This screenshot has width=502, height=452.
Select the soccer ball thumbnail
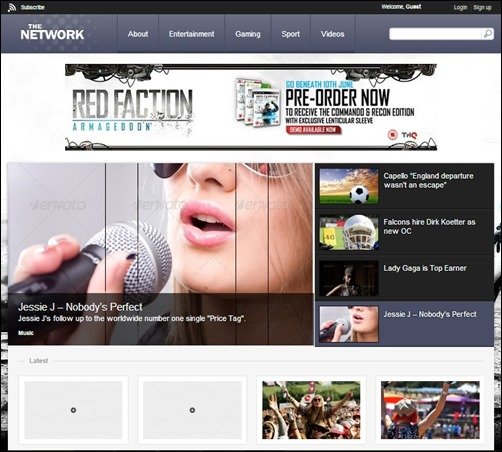point(349,186)
